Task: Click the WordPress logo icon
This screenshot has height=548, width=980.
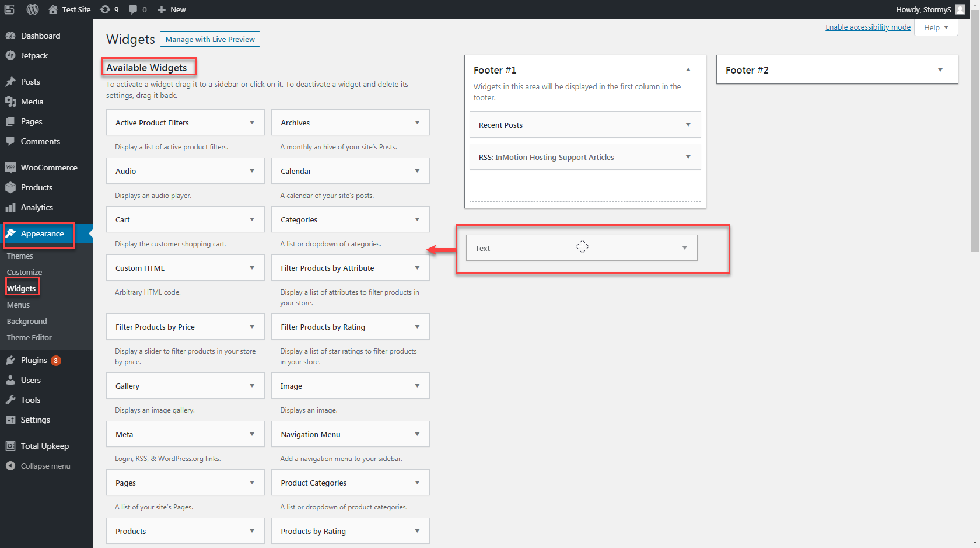Action: (33, 9)
